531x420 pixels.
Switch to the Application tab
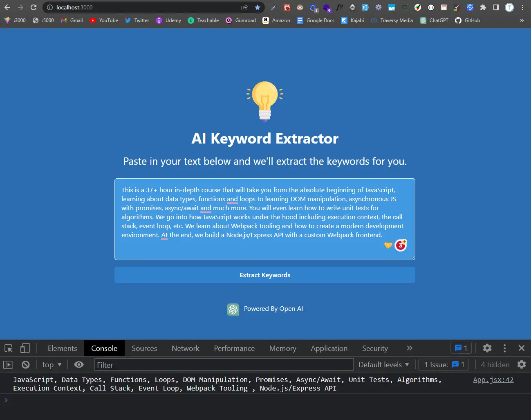(x=329, y=348)
